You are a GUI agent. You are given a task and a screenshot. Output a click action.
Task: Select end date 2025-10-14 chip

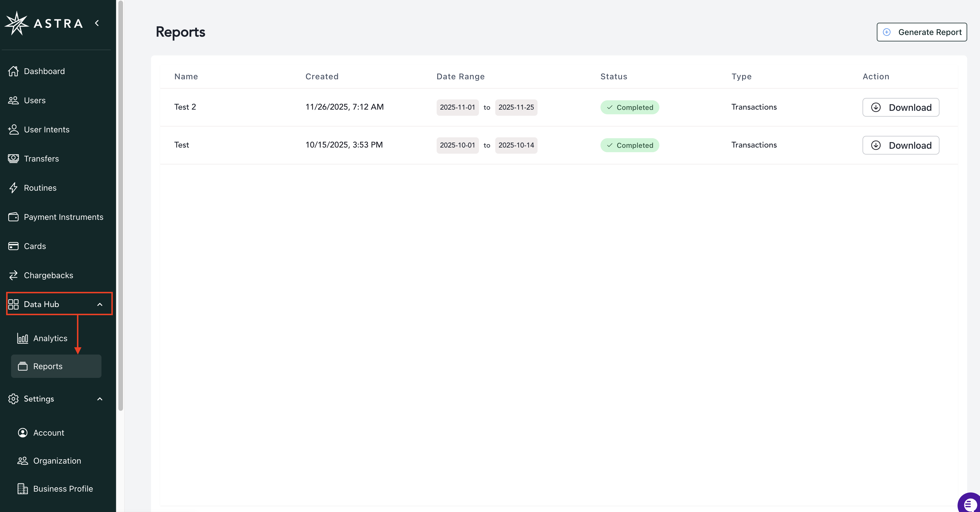[x=516, y=145]
